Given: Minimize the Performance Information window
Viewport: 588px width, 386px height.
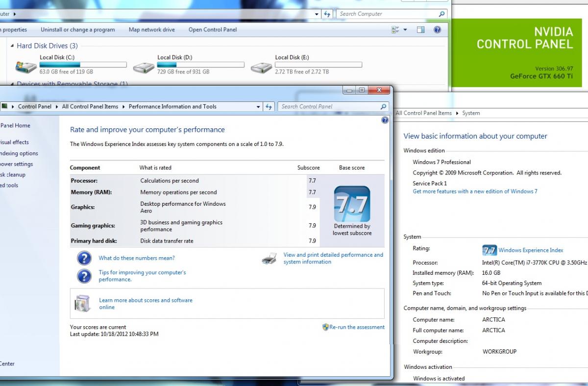Looking at the screenshot, I should [349, 90].
